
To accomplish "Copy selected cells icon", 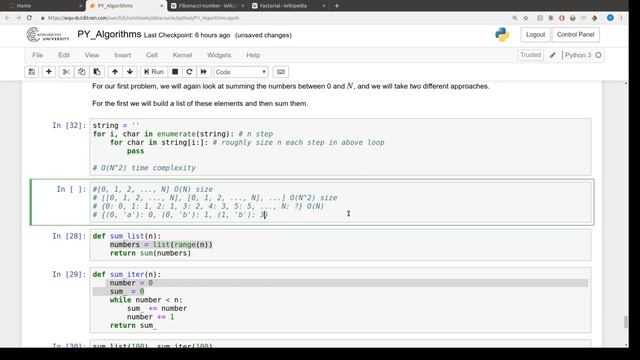I will click(82, 72).
